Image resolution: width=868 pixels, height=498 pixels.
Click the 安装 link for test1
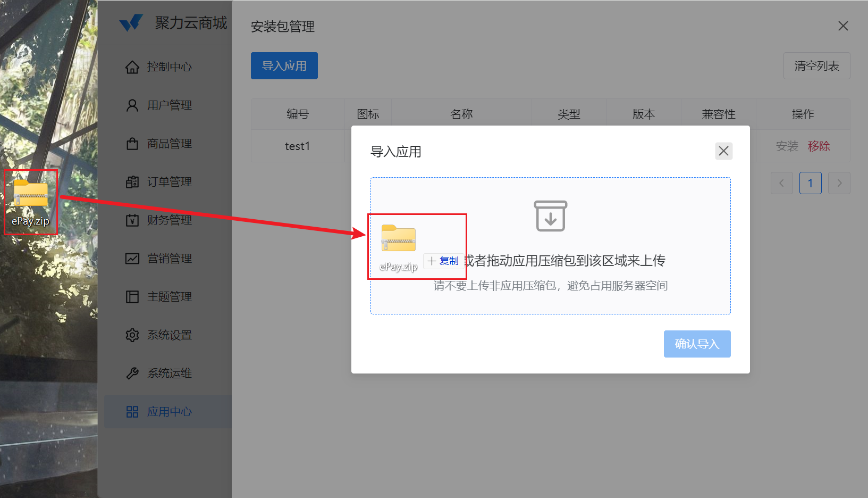787,146
